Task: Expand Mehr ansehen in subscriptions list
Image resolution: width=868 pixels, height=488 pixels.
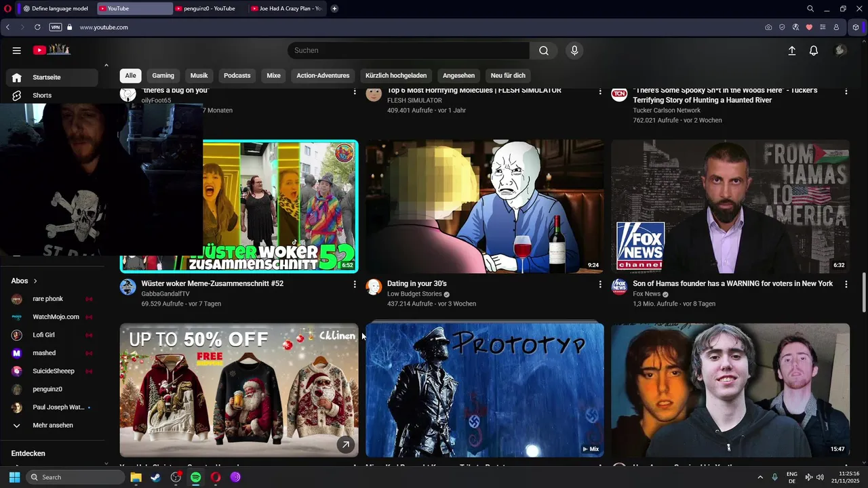Action: [x=52, y=426]
